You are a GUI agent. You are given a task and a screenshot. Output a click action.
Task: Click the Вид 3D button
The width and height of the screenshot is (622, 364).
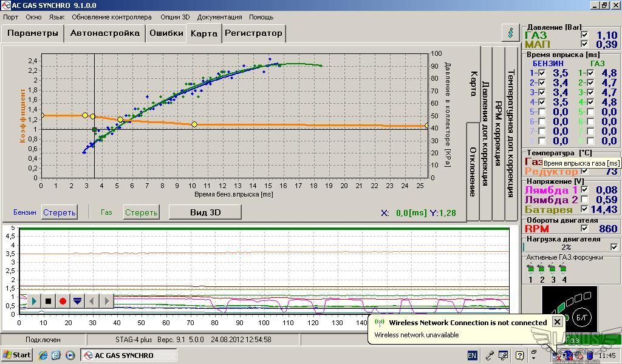[x=205, y=212]
